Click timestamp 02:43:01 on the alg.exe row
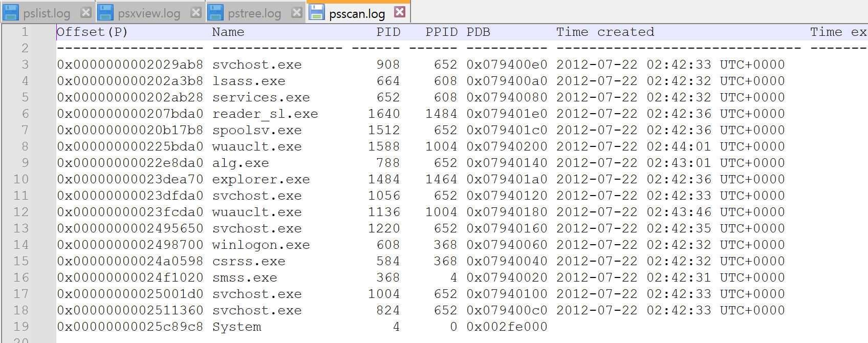 679,163
